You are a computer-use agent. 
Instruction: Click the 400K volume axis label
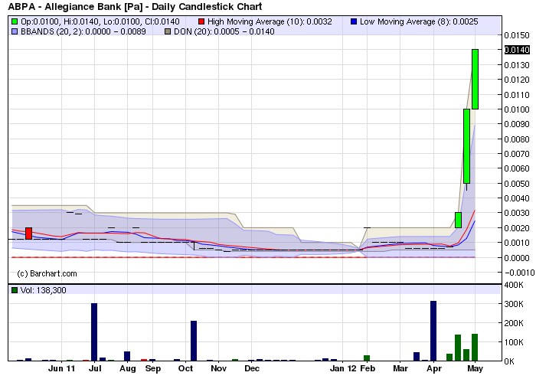(x=514, y=285)
